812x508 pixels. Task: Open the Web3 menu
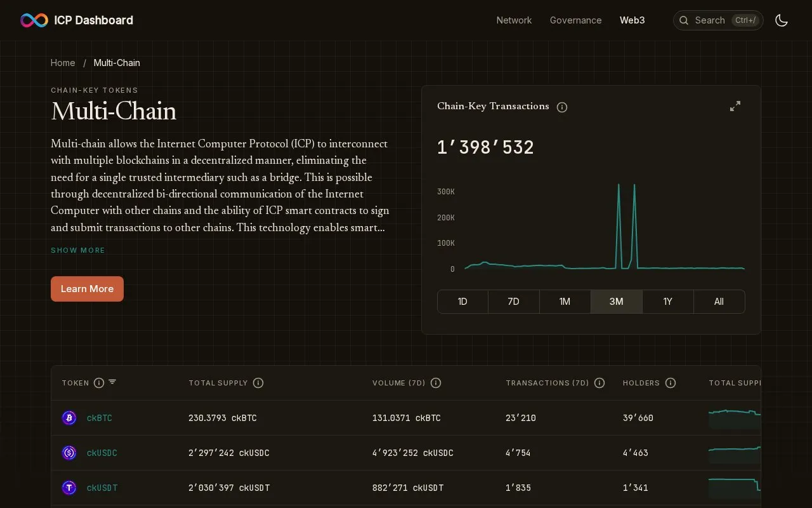pyautogui.click(x=632, y=20)
